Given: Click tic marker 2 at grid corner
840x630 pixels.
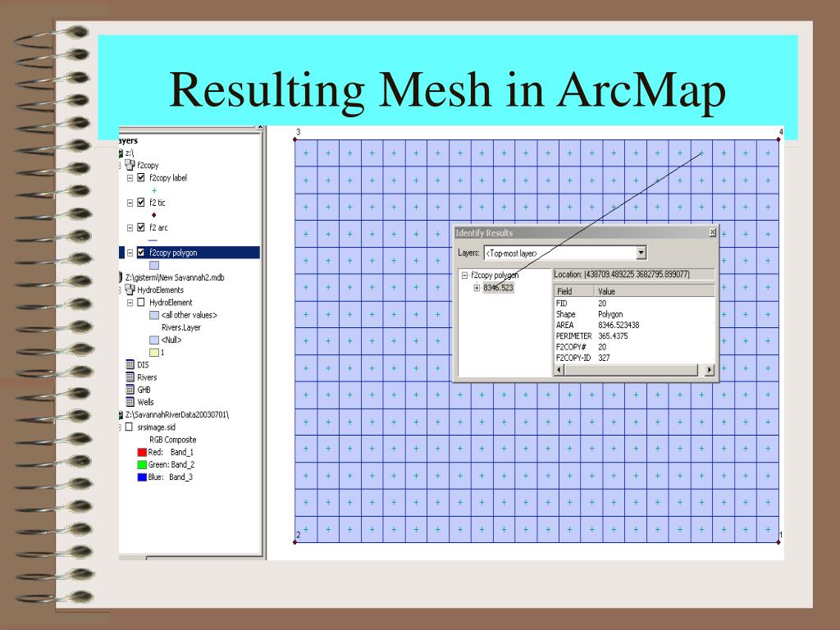Looking at the screenshot, I should coord(295,542).
